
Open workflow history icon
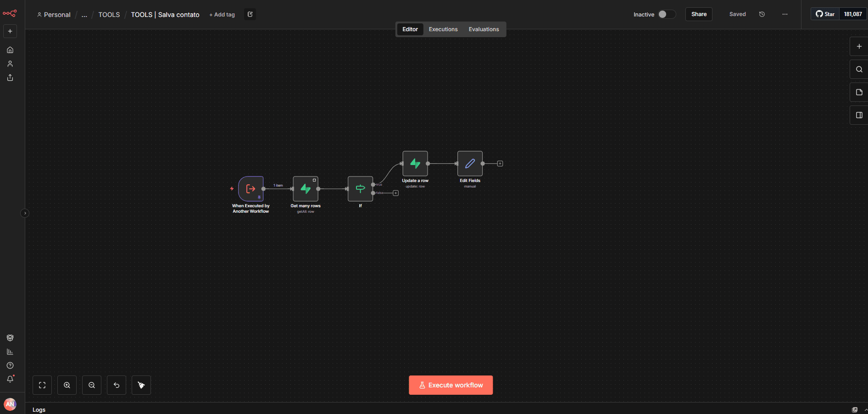762,14
